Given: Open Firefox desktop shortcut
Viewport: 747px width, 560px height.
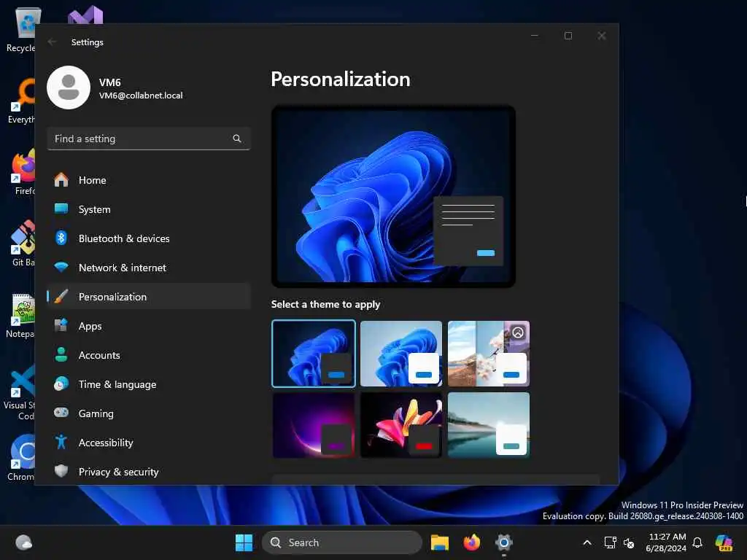Looking at the screenshot, I should 24,172.
